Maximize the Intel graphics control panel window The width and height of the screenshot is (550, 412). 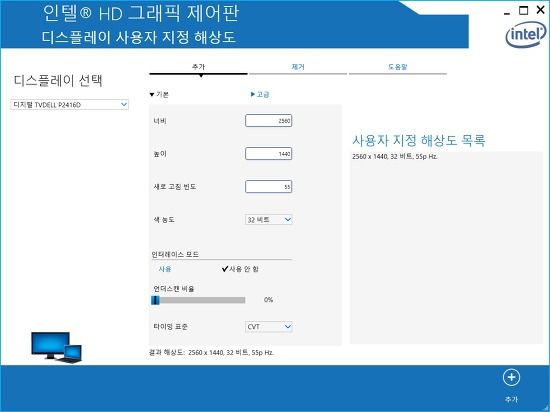[x=523, y=11]
